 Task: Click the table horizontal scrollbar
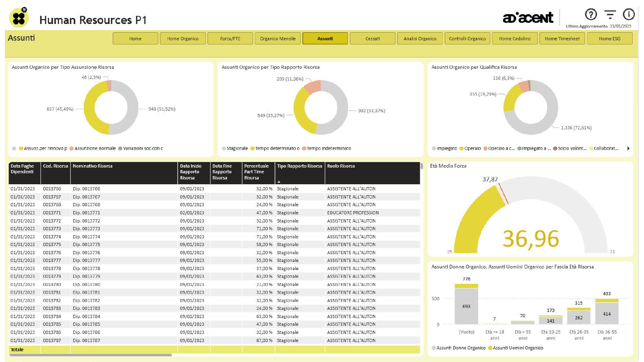(x=90, y=355)
